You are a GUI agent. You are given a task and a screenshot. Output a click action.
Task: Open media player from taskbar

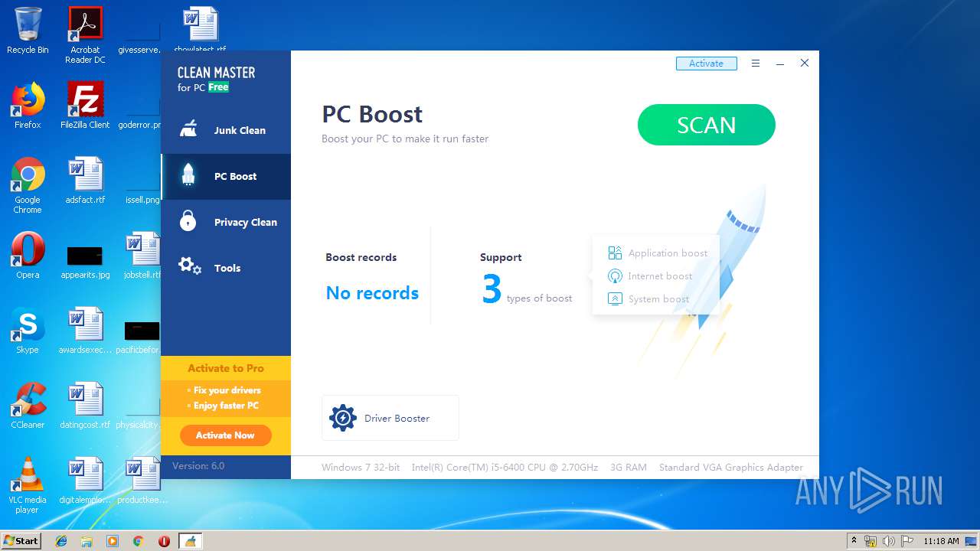113,541
